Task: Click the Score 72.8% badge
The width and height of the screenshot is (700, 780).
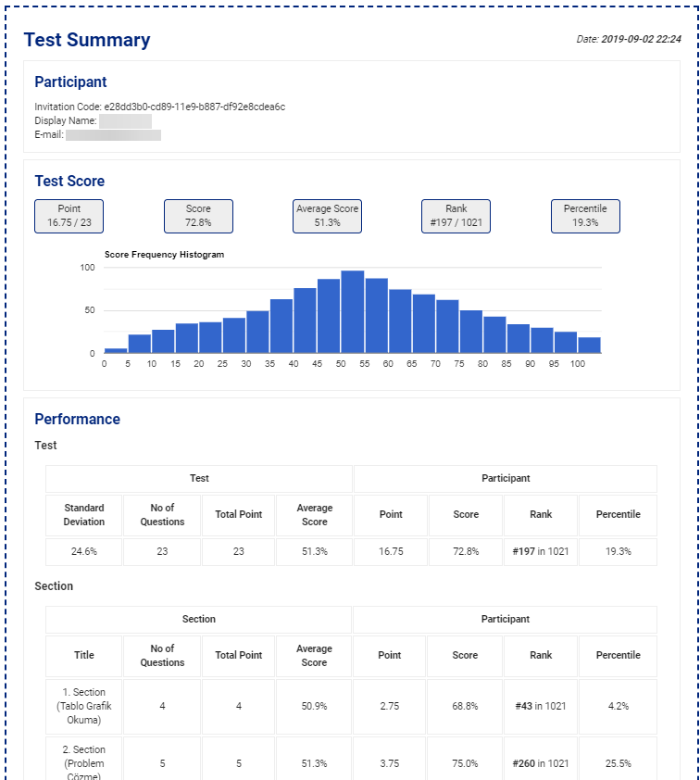Action: click(198, 216)
